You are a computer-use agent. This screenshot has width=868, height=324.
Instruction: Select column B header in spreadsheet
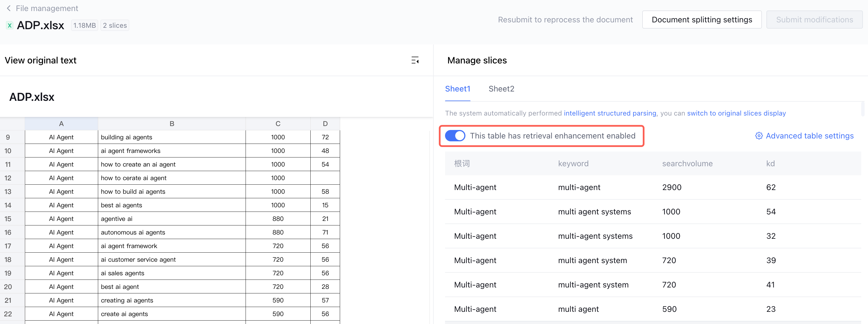pyautogui.click(x=172, y=124)
